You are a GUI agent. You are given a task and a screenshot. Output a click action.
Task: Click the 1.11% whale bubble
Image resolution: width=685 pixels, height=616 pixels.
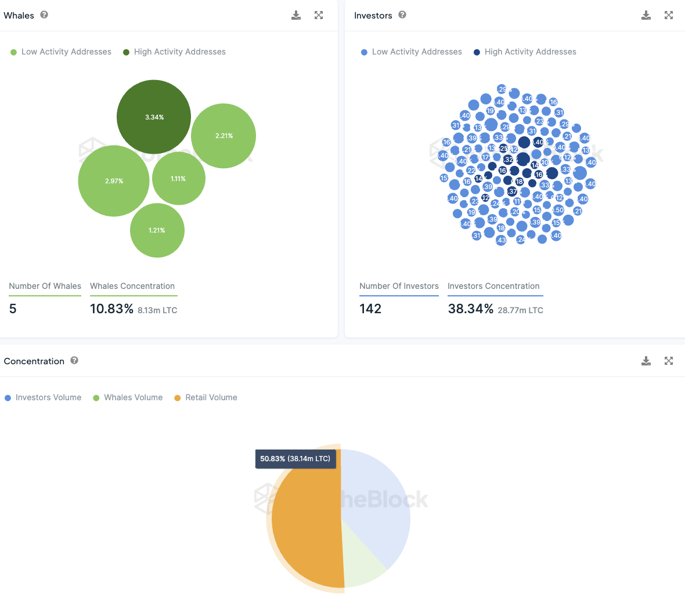point(179,179)
